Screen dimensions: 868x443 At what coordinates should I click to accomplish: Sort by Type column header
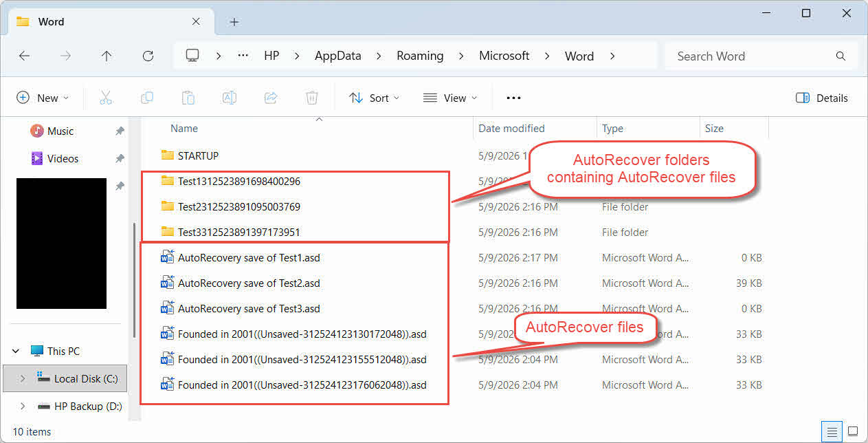[x=612, y=129]
